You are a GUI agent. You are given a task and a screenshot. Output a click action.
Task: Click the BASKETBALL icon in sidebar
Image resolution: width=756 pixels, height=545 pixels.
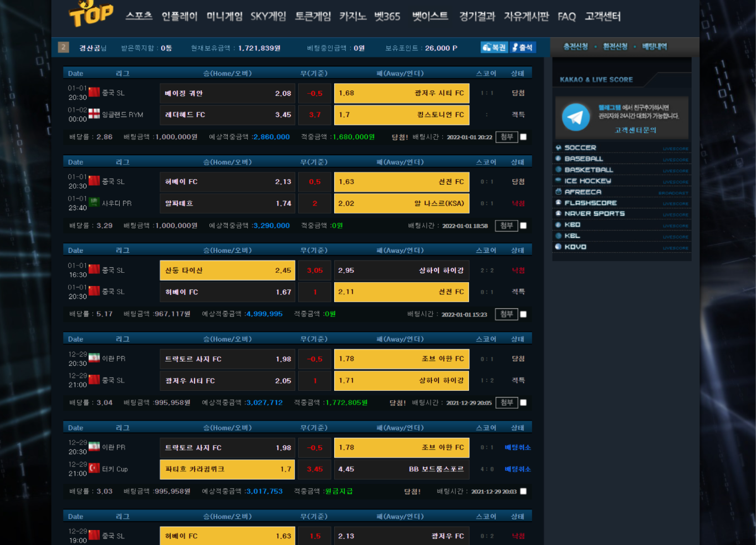[x=559, y=170]
